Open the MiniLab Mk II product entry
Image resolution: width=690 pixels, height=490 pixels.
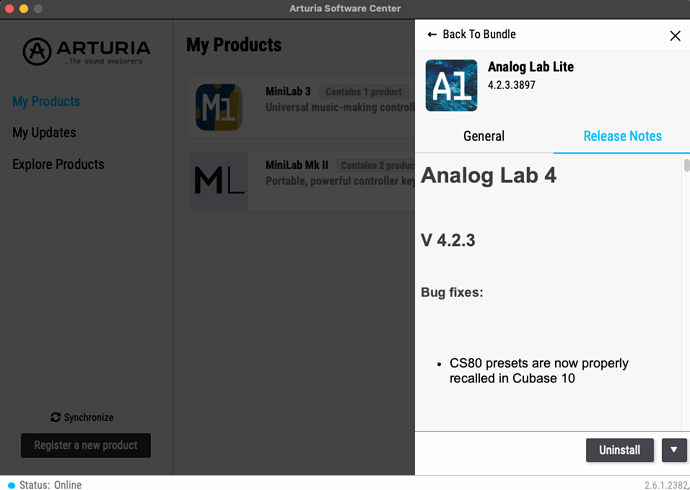tap(302, 181)
